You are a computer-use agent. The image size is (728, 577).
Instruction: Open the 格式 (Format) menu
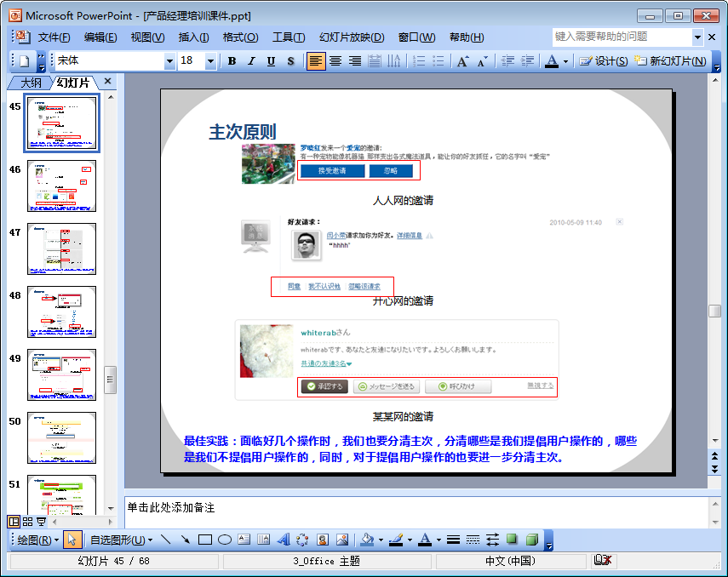coord(240,37)
